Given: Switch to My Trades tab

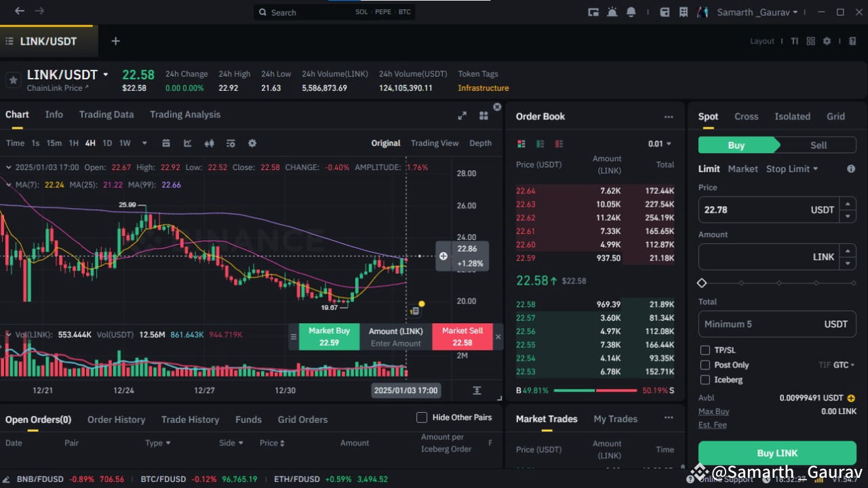Looking at the screenshot, I should [615, 419].
